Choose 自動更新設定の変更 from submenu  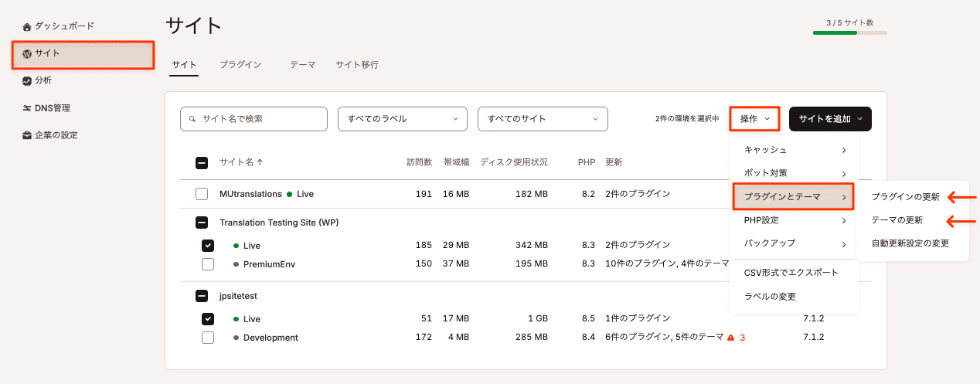pyautogui.click(x=910, y=243)
